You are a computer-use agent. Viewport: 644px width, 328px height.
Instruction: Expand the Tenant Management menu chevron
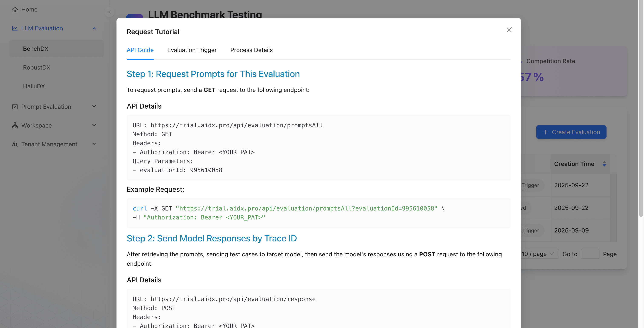point(94,144)
